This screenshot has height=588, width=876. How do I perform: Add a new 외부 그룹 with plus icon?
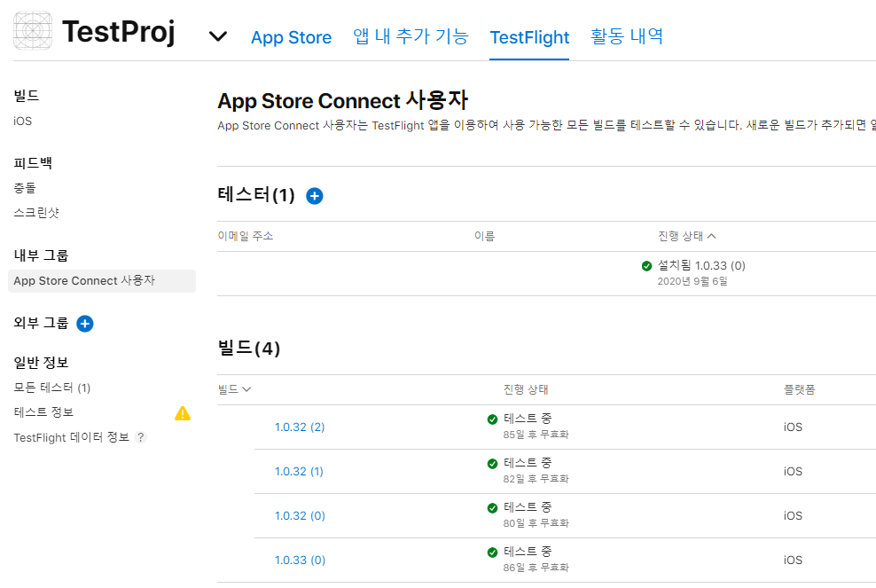[x=85, y=324]
